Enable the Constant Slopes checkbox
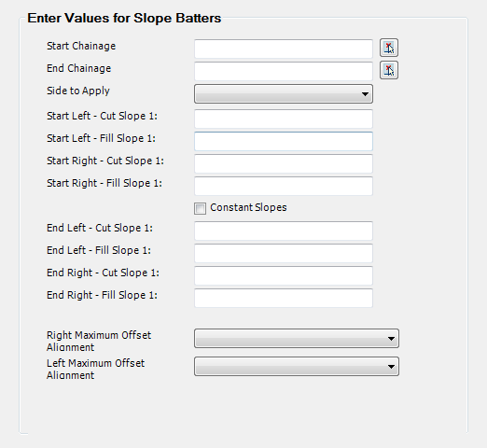The height and width of the screenshot is (448, 487). click(x=200, y=208)
